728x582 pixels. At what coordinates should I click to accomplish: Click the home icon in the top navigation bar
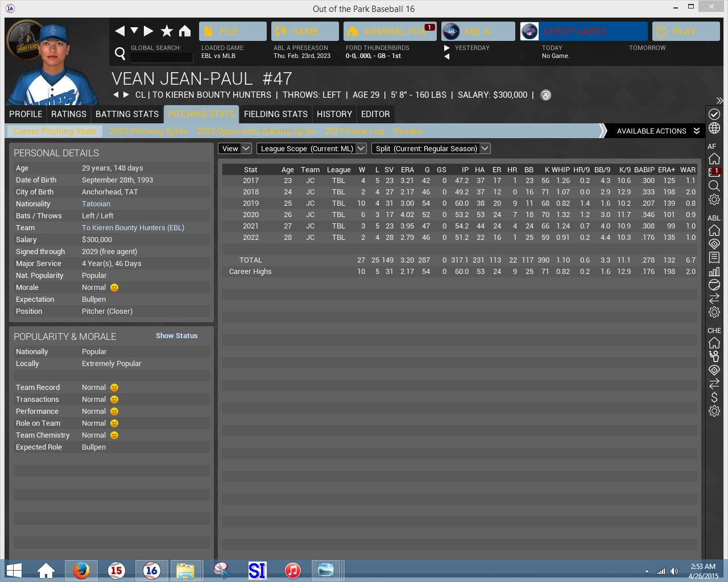185,31
